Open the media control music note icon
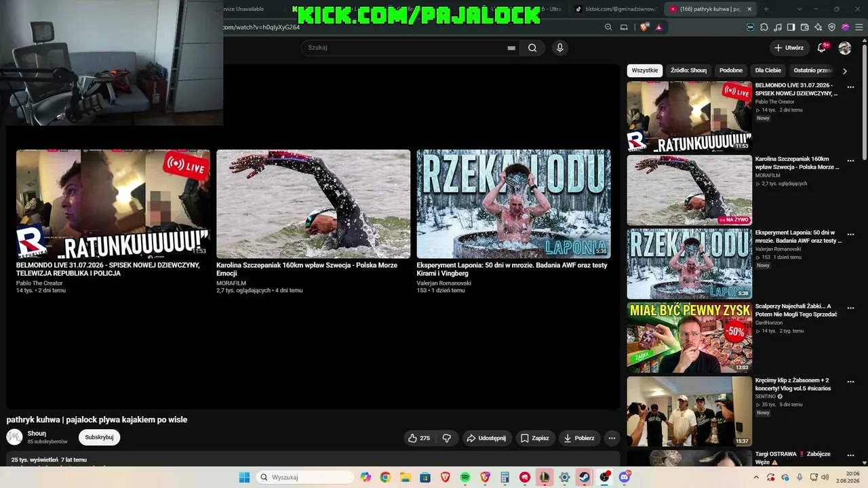This screenshot has height=488, width=868. point(778,27)
